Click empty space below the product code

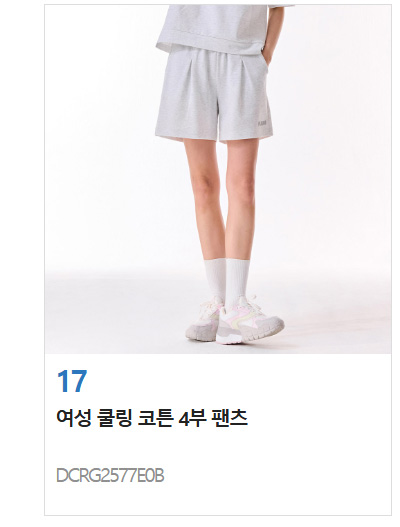click(218, 501)
